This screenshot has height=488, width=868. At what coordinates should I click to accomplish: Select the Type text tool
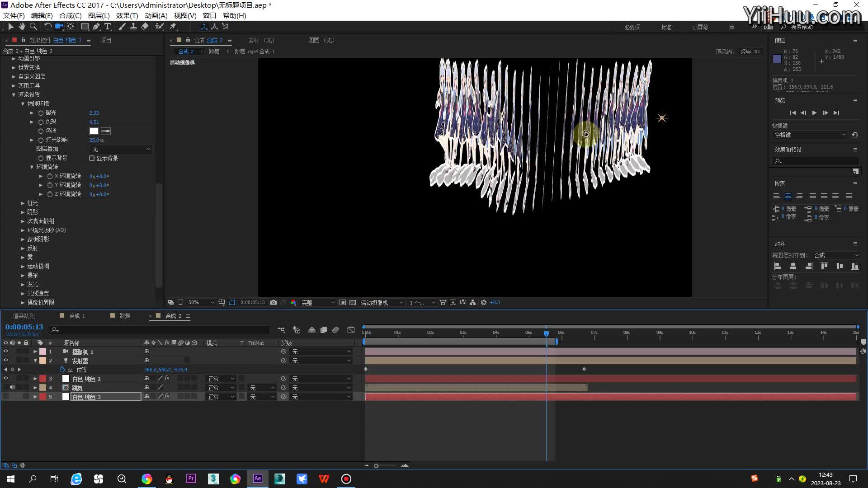click(108, 27)
